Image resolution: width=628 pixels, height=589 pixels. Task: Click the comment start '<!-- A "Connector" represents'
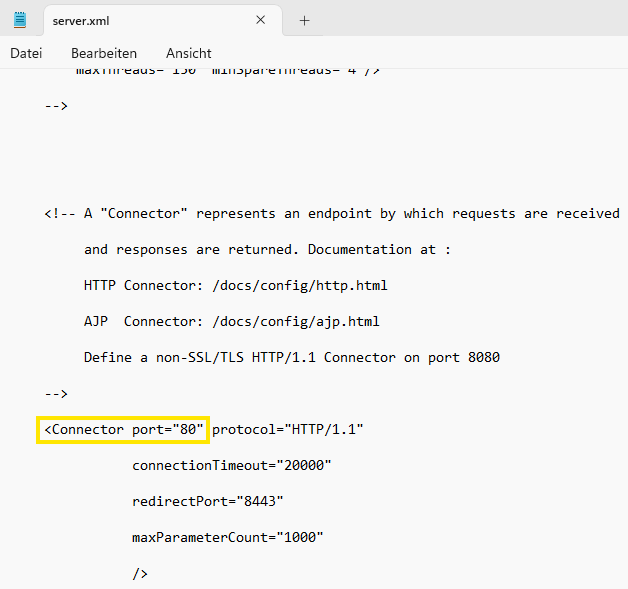[200, 214]
